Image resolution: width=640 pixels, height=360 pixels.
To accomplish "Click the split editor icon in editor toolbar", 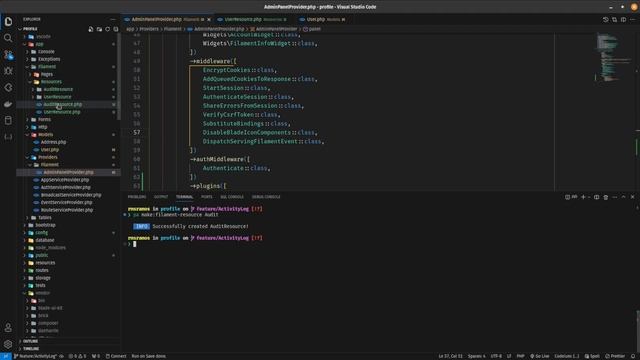I will point(623,19).
